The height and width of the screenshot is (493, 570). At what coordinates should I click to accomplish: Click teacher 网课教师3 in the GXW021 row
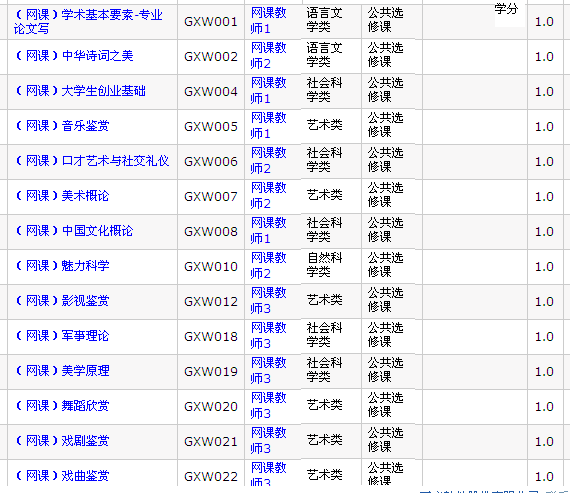tap(269, 440)
